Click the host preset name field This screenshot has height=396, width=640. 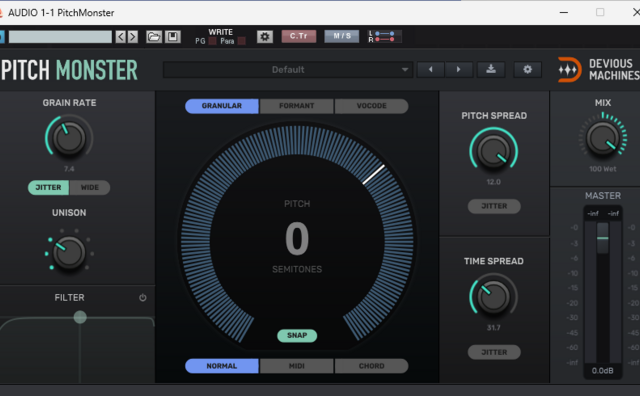[x=60, y=37]
